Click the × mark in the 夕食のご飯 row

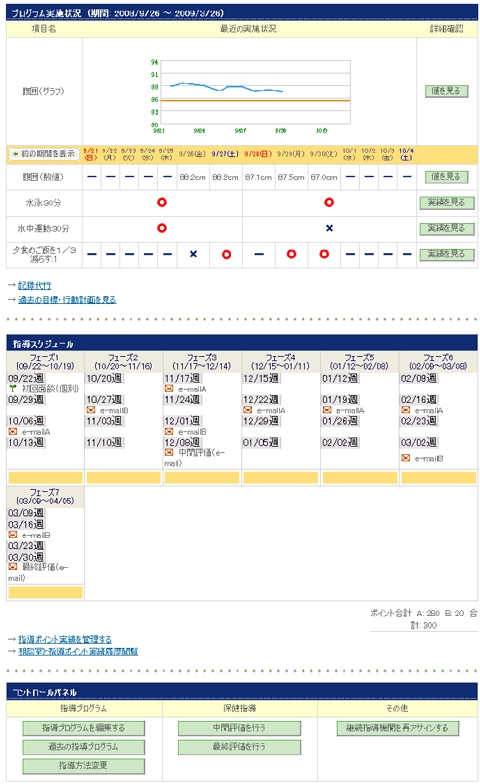point(194,254)
